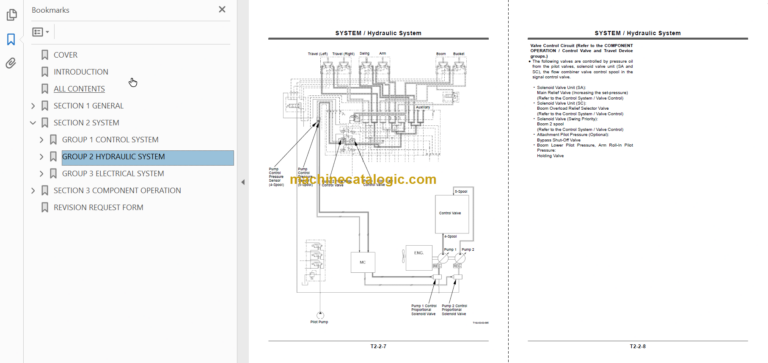Toggle the Bookmarks panel icon in sidebar
Viewport: 768px width, 363px height.
(11, 39)
